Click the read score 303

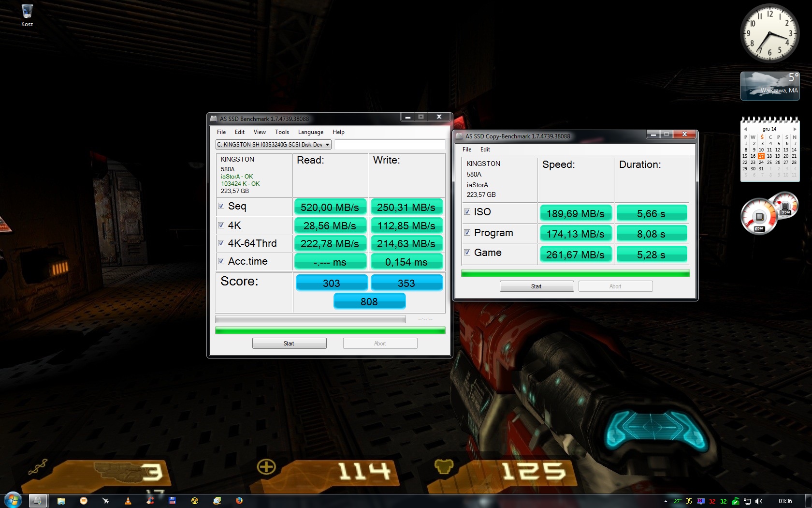[x=332, y=283]
